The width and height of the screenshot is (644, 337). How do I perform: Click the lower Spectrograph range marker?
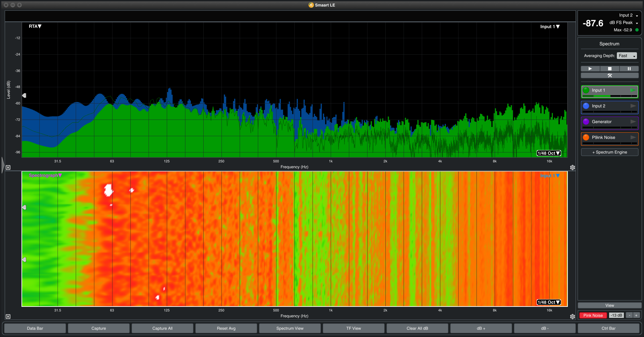(x=24, y=260)
